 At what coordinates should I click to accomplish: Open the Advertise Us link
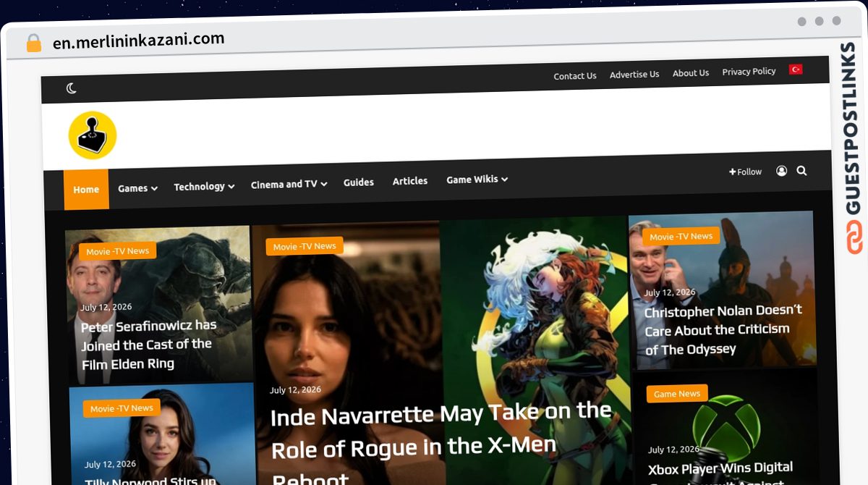click(634, 74)
